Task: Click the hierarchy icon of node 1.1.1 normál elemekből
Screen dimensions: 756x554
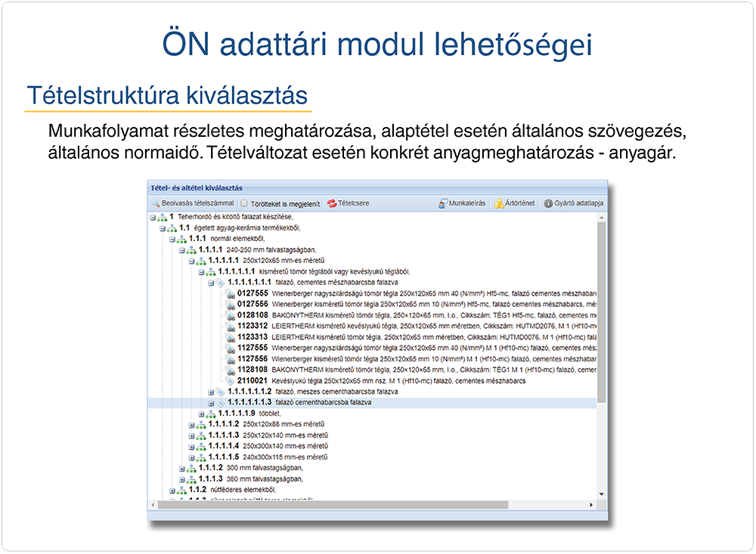Action: pyautogui.click(x=181, y=239)
